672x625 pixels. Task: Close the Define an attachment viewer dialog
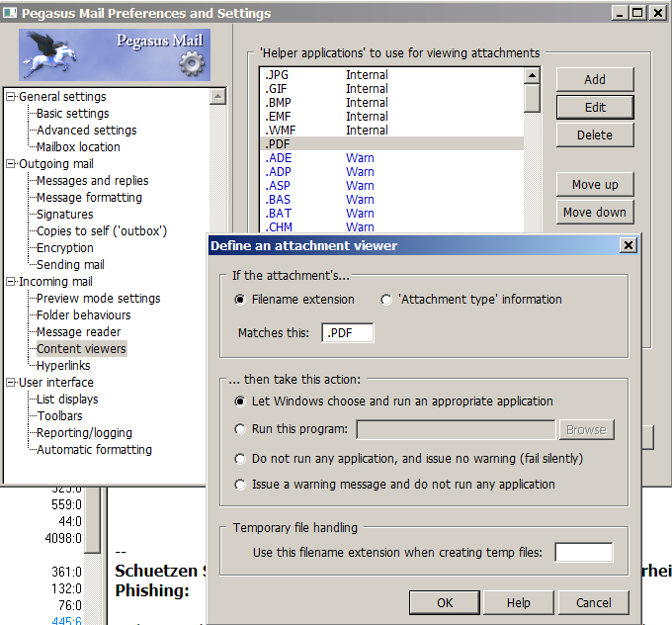tap(627, 245)
